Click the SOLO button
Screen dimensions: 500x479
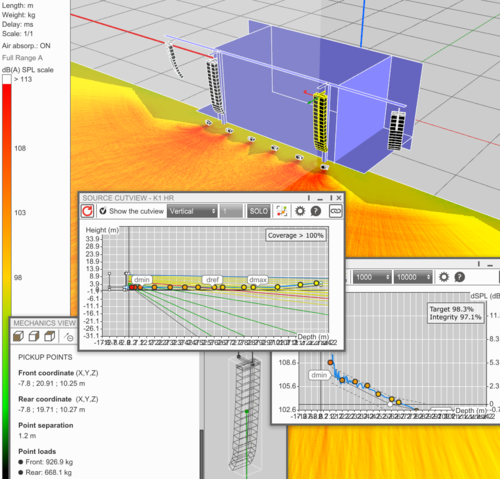(x=259, y=211)
